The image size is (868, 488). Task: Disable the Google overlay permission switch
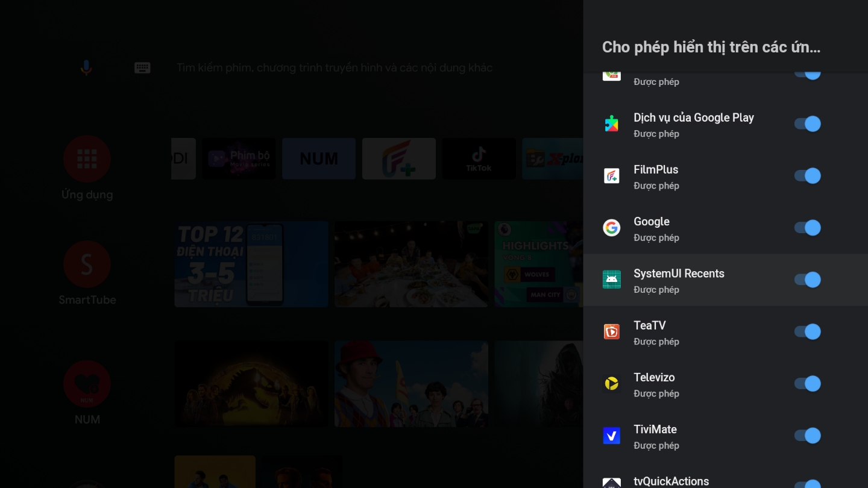click(x=808, y=228)
